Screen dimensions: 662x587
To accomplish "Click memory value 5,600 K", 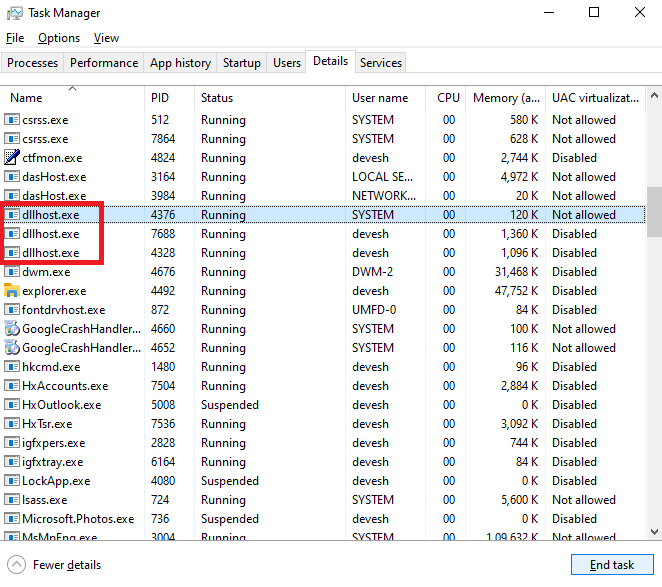I will point(519,500).
